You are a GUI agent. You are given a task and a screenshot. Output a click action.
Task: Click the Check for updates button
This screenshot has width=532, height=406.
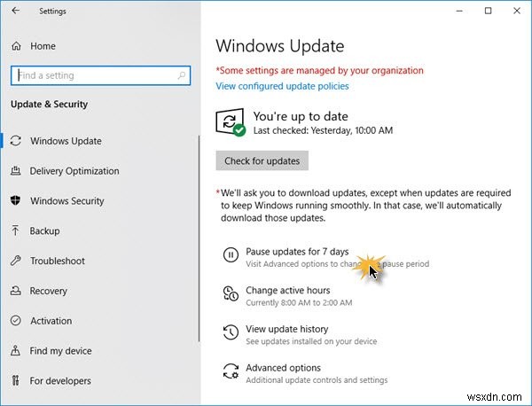pos(262,160)
